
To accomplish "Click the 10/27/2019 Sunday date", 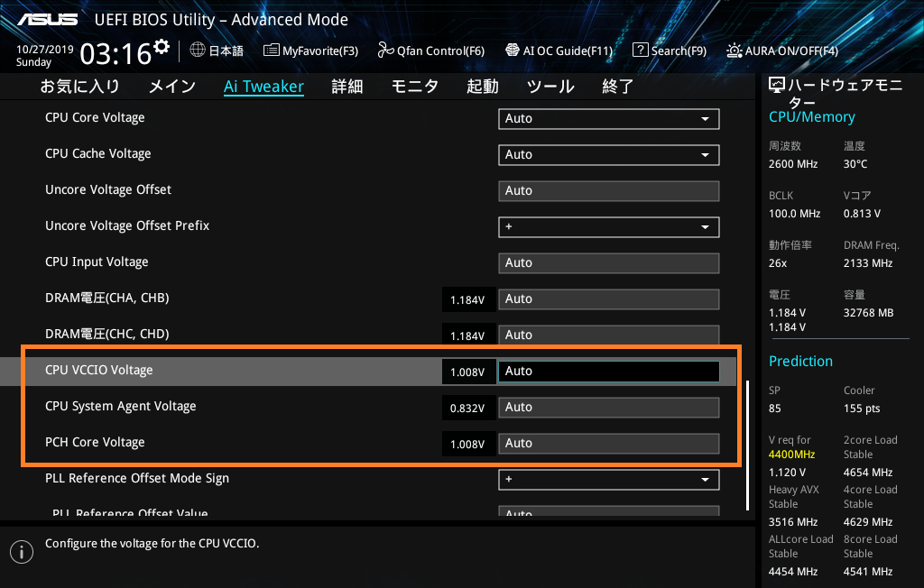I will (45, 55).
